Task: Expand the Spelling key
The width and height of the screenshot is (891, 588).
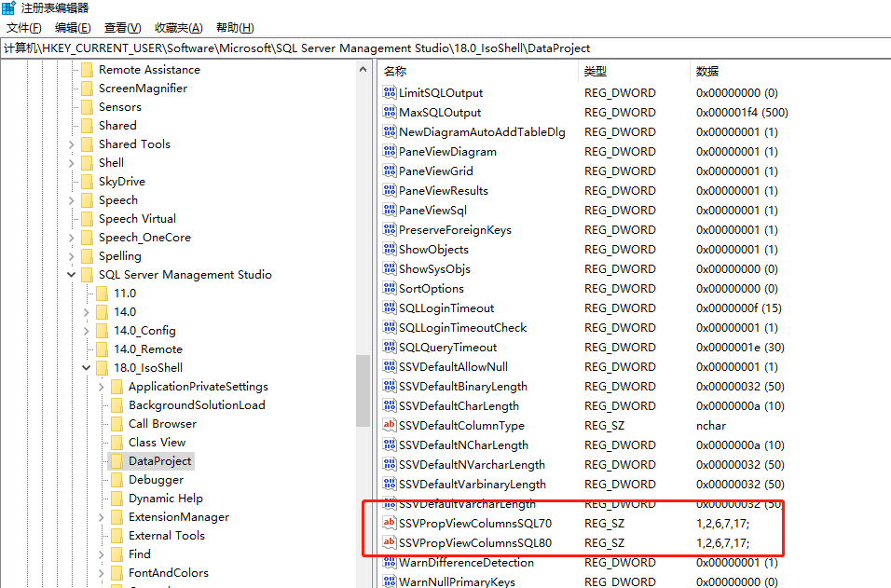Action: (72, 256)
